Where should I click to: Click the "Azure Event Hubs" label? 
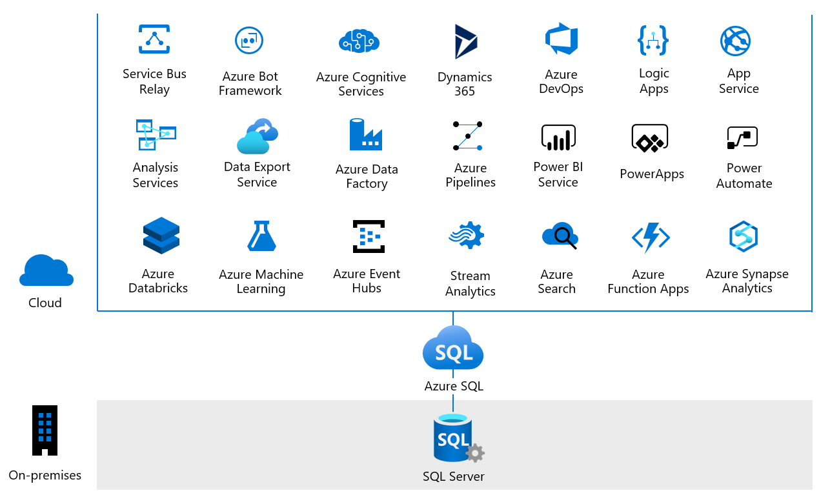(x=367, y=281)
